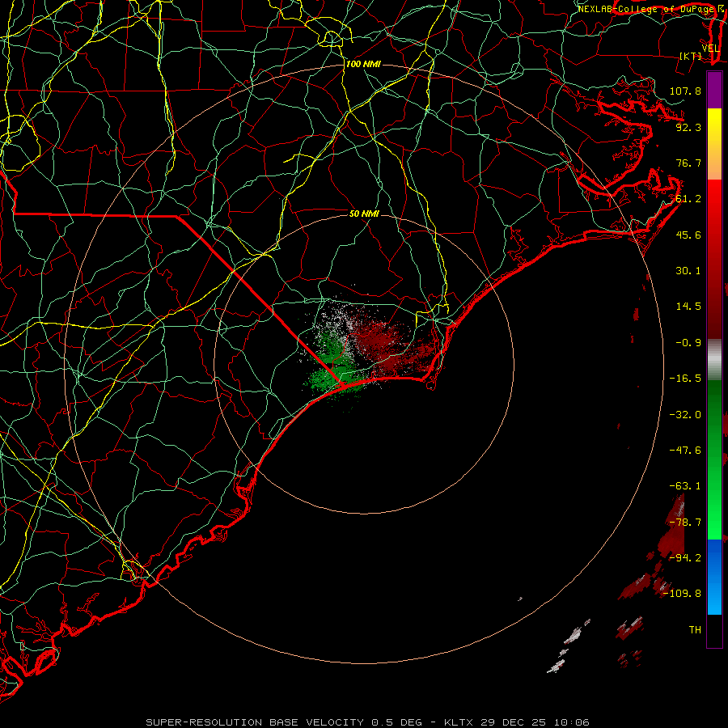Click the -109.8 value on velocity scale

(682, 594)
